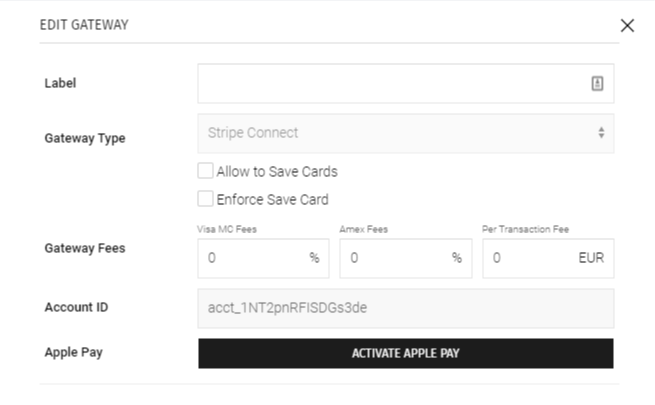Click the Apple Pay row label

pos(73,352)
